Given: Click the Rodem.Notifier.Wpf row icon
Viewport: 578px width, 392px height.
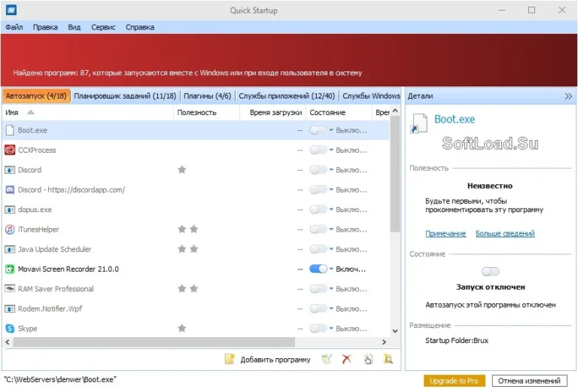Looking at the screenshot, I should [x=10, y=308].
